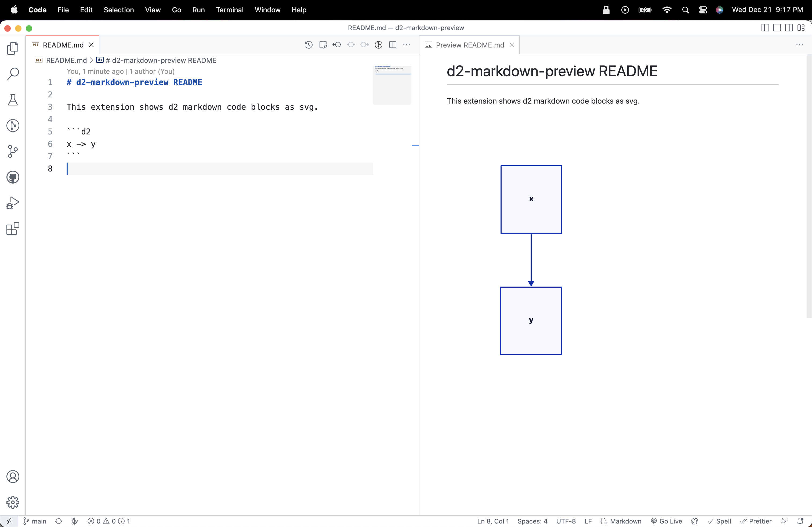Select the Markdown language mode
The width and height of the screenshot is (812, 527).
(x=625, y=521)
